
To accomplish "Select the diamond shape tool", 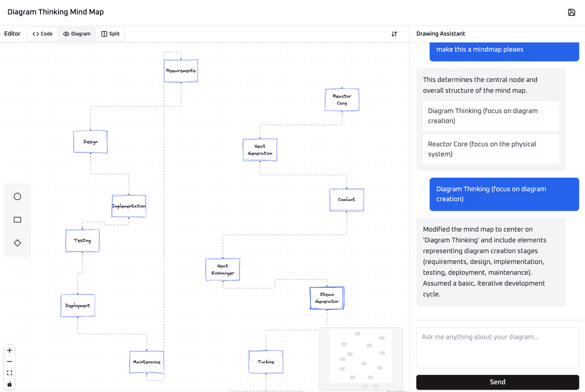I will click(x=18, y=243).
